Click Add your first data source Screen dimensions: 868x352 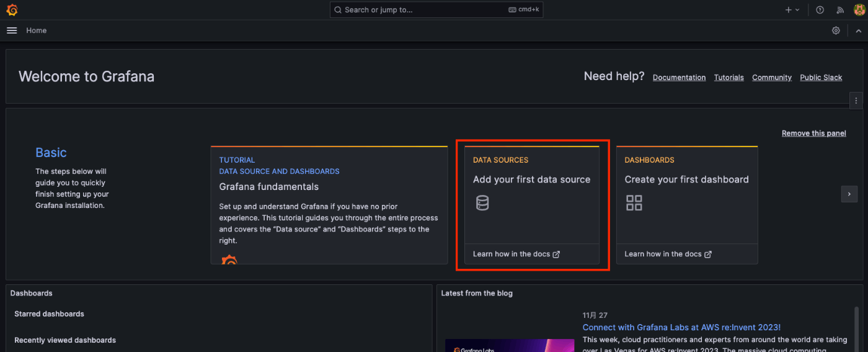click(x=531, y=179)
